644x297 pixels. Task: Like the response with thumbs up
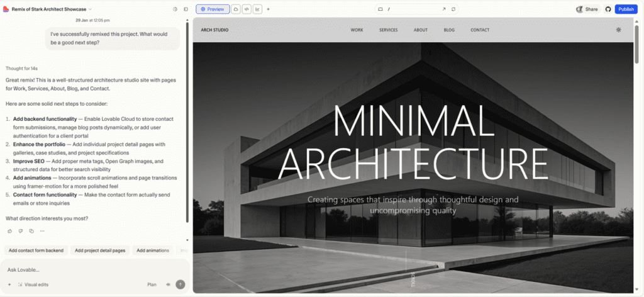(10, 231)
